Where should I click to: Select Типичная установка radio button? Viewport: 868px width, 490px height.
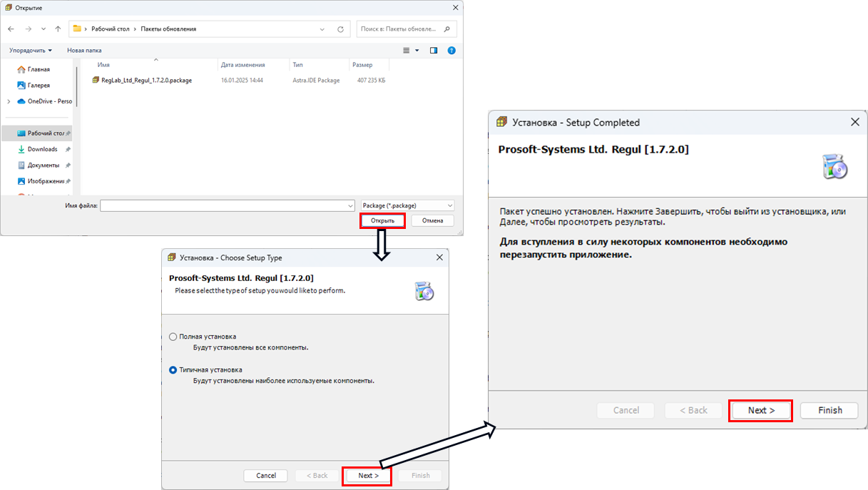[173, 370]
